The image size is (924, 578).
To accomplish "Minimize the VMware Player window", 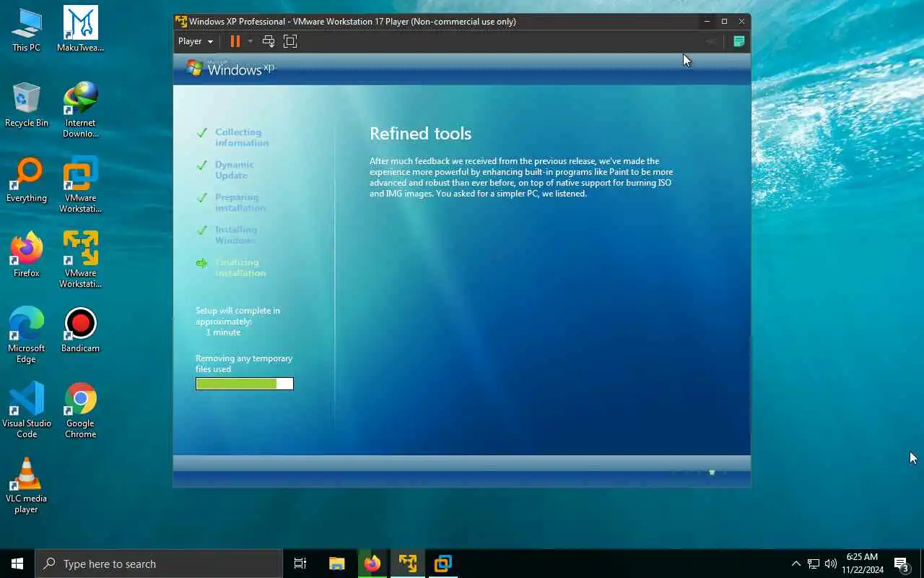I will (x=707, y=22).
